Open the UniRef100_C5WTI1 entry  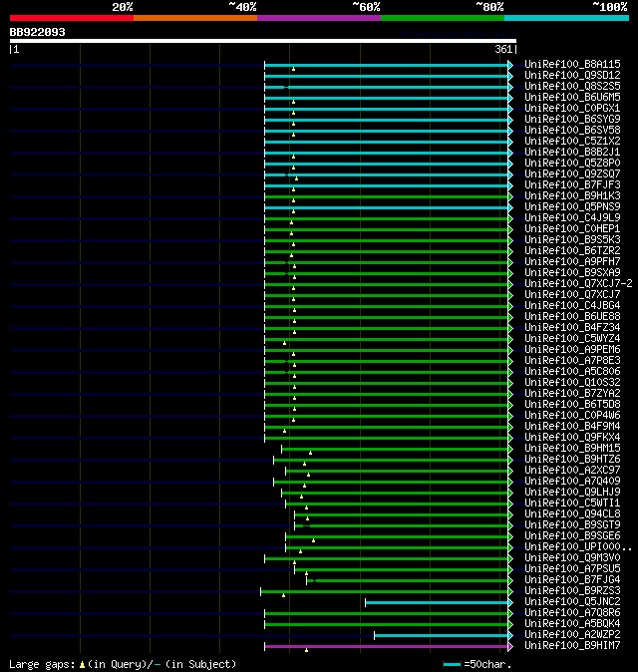572,504
